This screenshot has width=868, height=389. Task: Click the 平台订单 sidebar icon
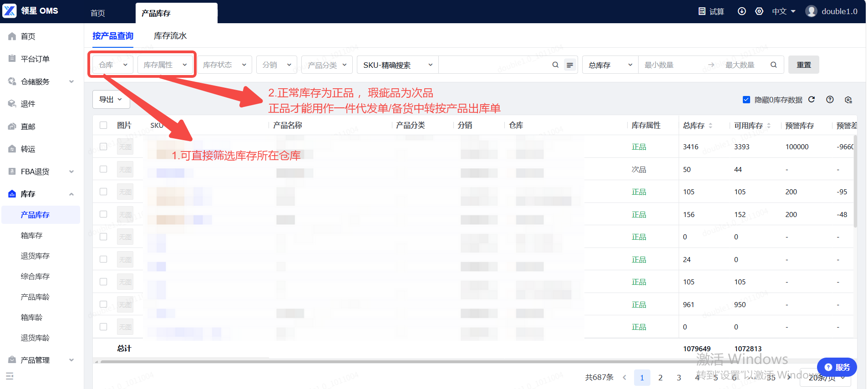coord(12,59)
